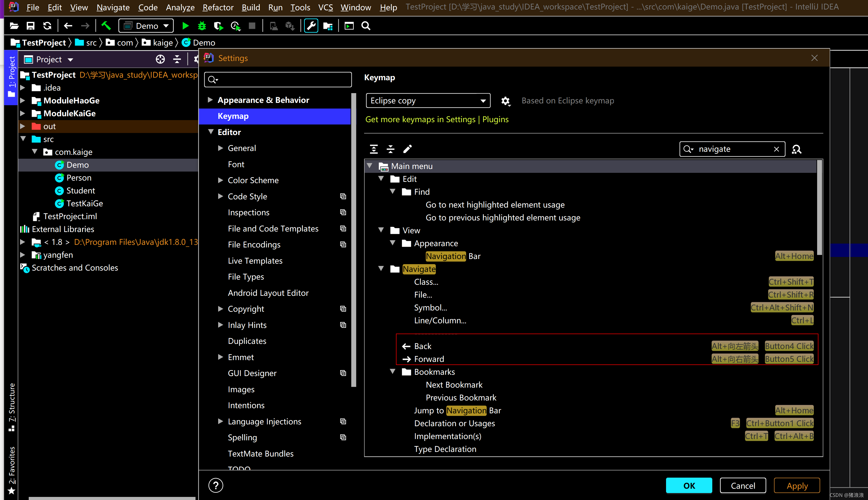
Task: Click the Cancel button
Action: [x=743, y=486]
